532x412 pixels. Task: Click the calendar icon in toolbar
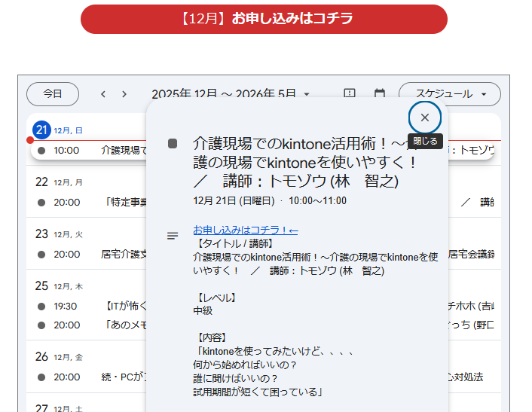[380, 93]
